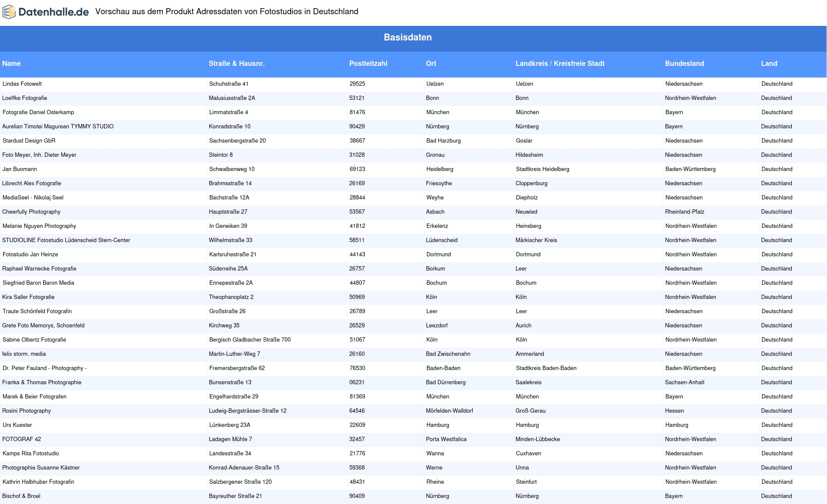Image resolution: width=827 pixels, height=504 pixels.
Task: Click Photographie Susanne Kästner
Action: (41, 467)
